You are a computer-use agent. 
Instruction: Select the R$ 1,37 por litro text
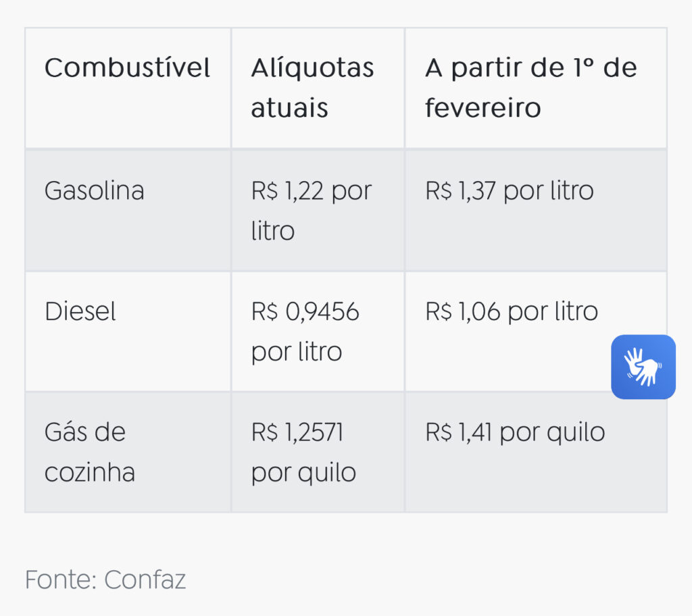coord(510,191)
